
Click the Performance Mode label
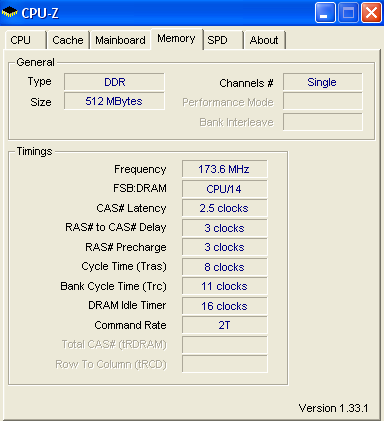(x=228, y=102)
